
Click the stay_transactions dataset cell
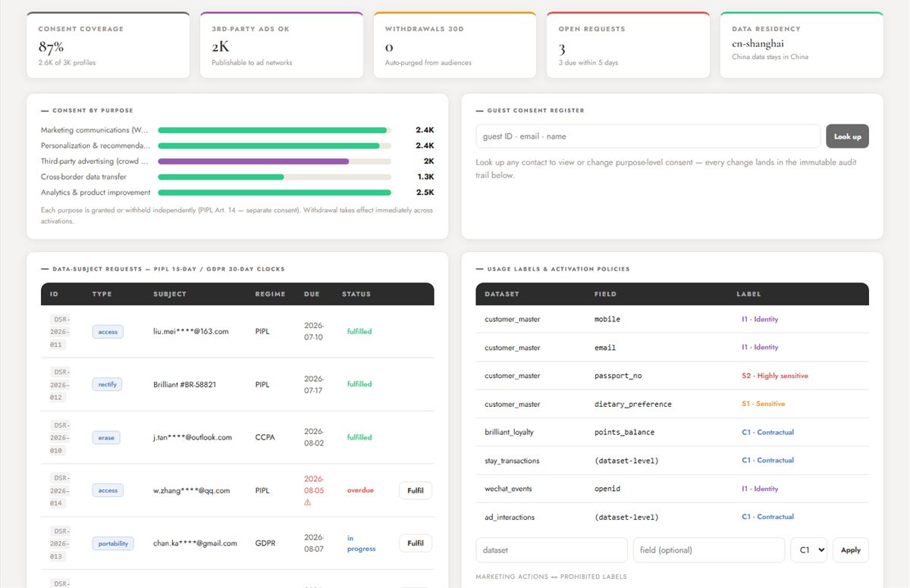click(x=512, y=461)
